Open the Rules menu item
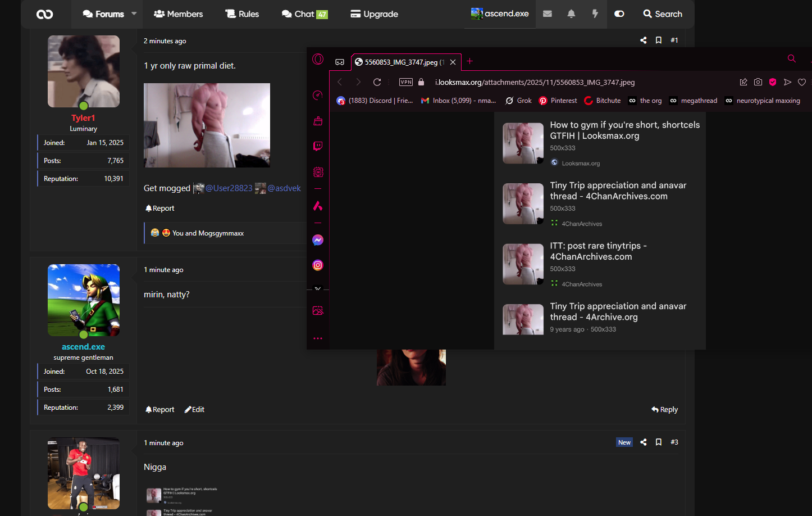812x516 pixels. click(242, 14)
